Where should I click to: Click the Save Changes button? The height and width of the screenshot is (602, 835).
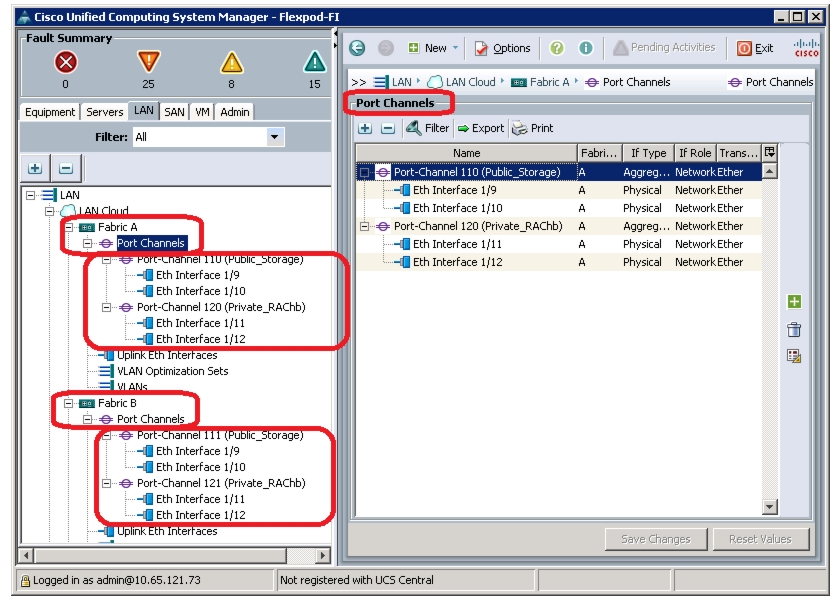click(x=656, y=539)
